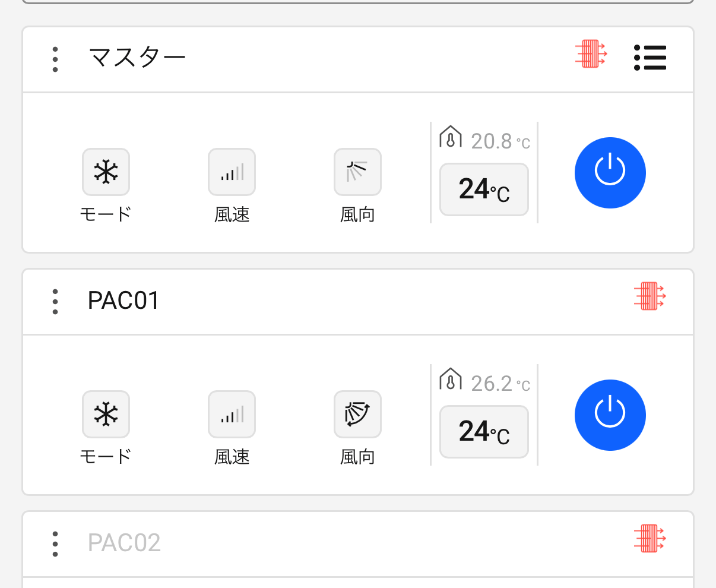This screenshot has width=716, height=588.
Task: Open the PAC01 wind direction swing icon
Action: (357, 415)
